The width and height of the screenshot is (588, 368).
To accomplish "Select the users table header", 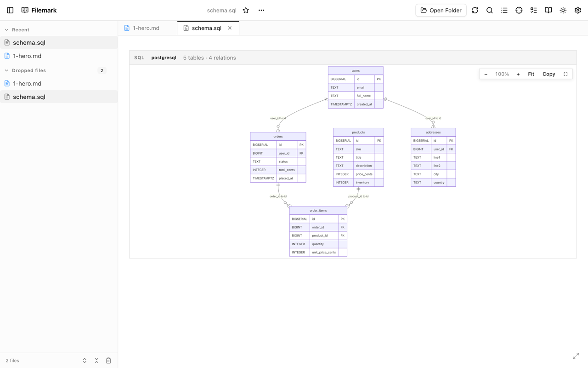I will click(356, 71).
